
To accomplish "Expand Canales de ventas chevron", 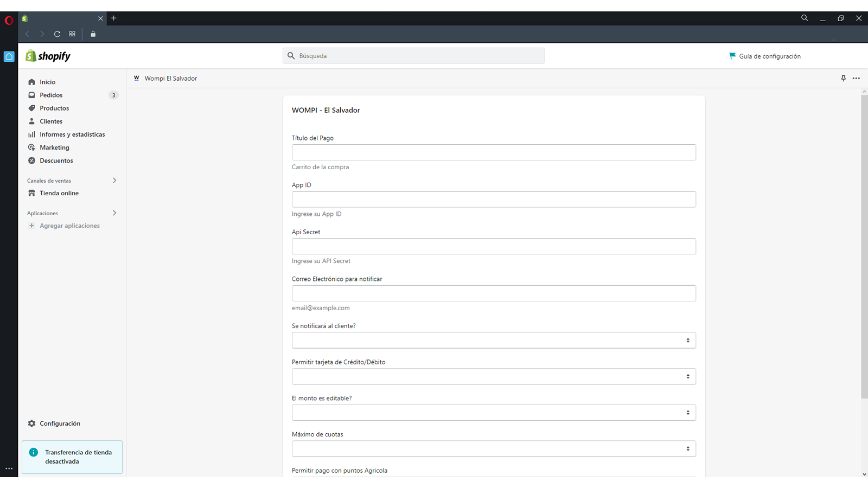I will pos(114,181).
